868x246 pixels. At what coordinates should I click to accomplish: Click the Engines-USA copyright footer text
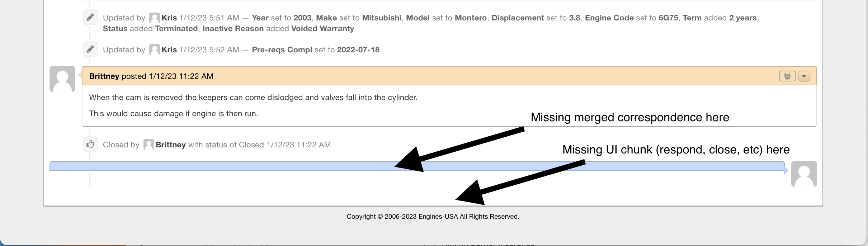pos(433,217)
